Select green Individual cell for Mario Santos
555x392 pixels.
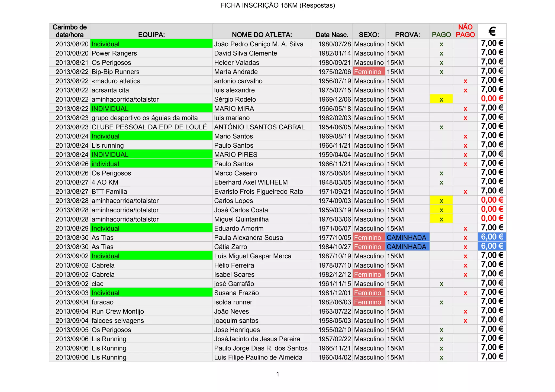(x=151, y=136)
